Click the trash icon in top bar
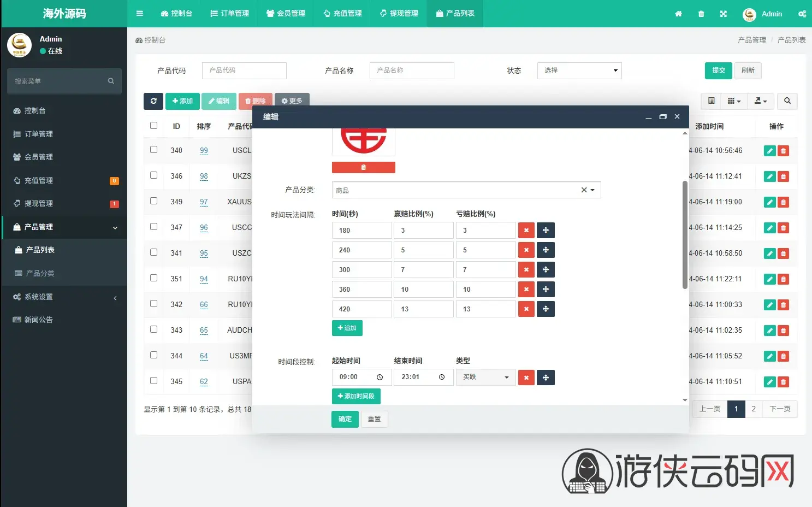 (701, 14)
